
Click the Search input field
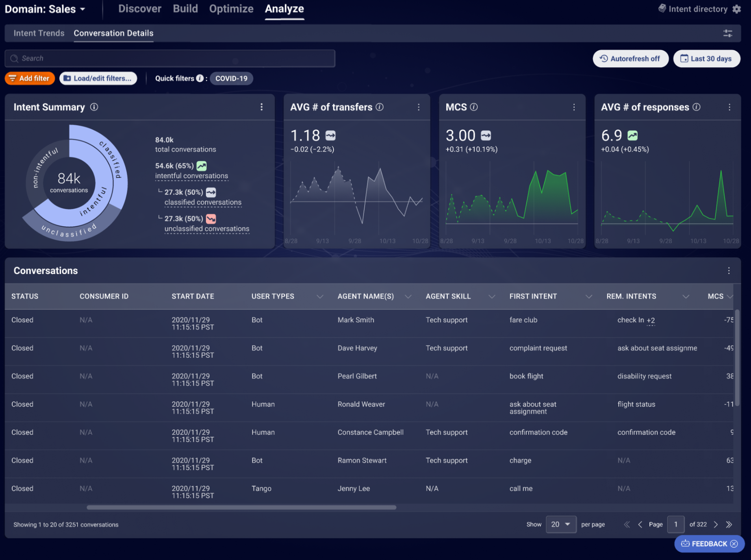click(170, 59)
